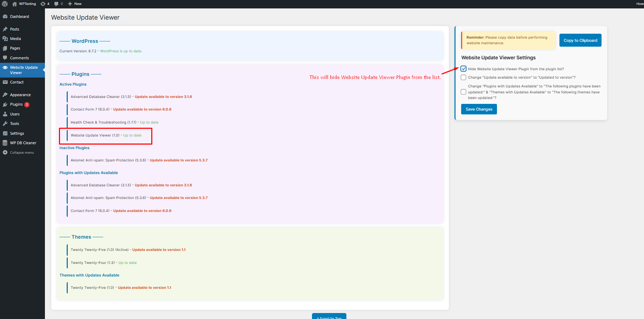Click the Settings sliders icon
The height and width of the screenshot is (319, 644).
[x=5, y=133]
